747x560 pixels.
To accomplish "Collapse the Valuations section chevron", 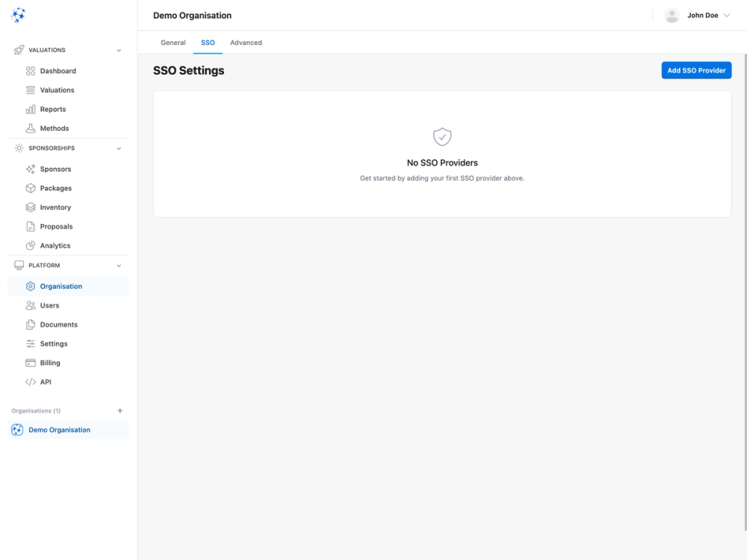I will pos(119,51).
